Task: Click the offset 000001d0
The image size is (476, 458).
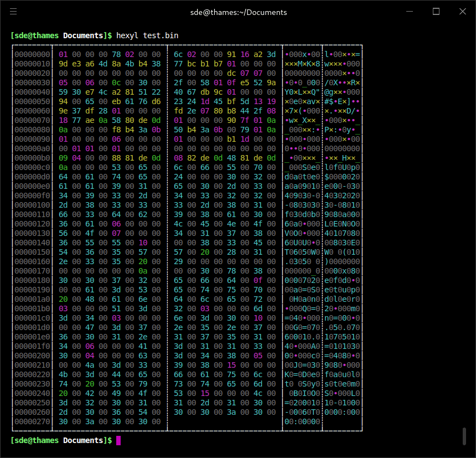Action: (32, 327)
